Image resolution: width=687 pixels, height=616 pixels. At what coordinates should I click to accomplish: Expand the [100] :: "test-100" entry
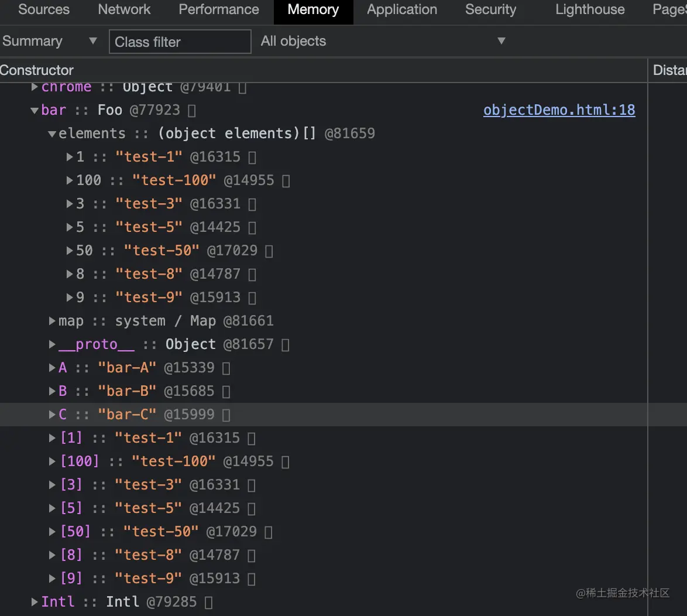point(51,461)
